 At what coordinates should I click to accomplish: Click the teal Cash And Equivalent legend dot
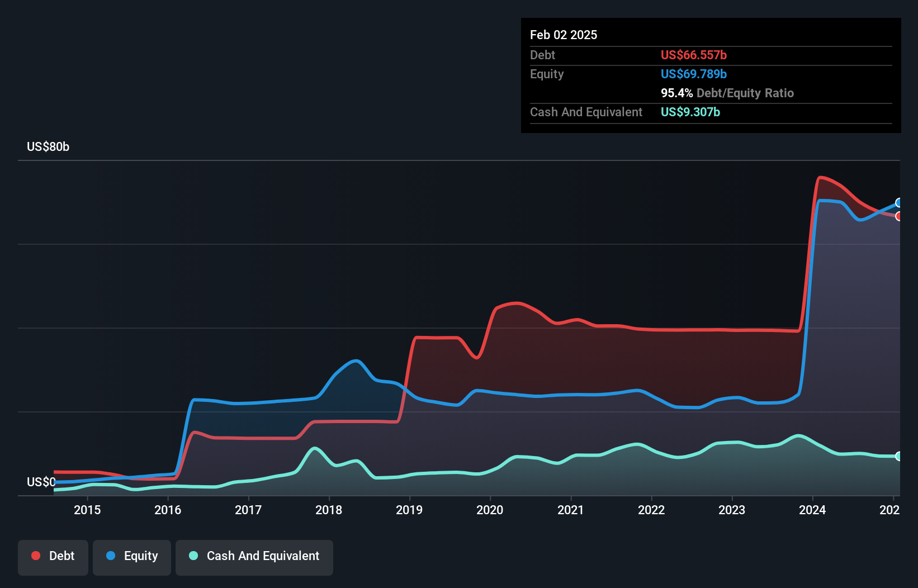pos(193,556)
